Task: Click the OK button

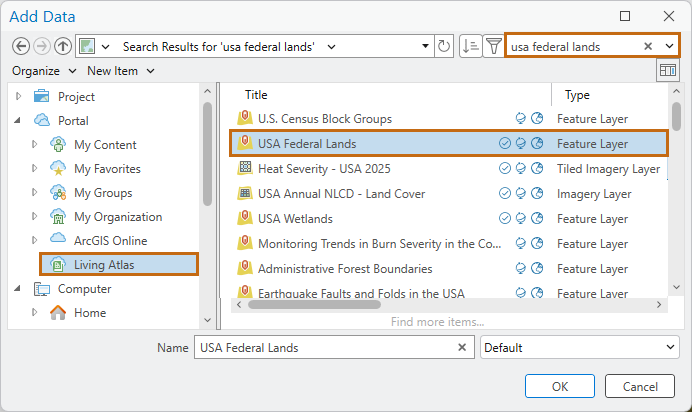Action: pos(560,386)
